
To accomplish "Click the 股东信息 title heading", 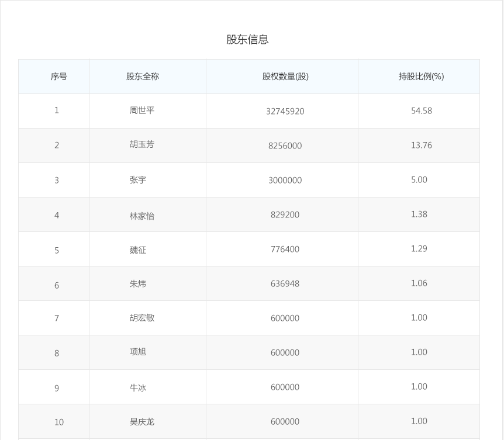I will coord(247,40).
